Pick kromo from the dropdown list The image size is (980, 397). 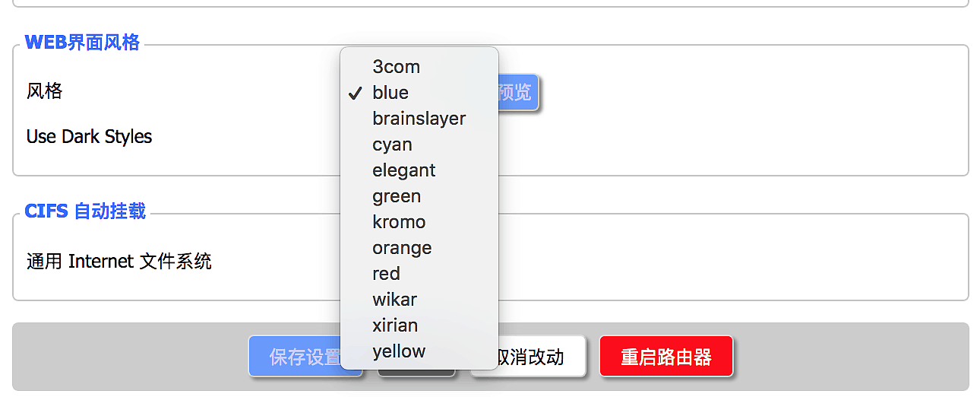click(x=399, y=222)
